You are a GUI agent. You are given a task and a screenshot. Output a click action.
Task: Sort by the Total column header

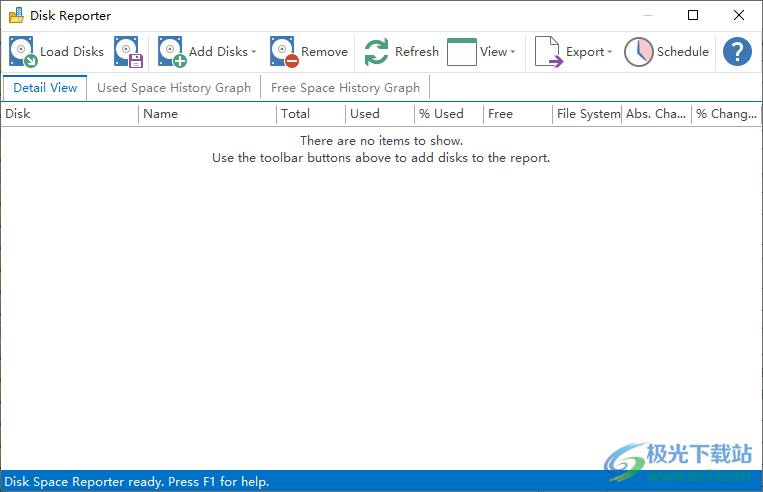point(311,114)
